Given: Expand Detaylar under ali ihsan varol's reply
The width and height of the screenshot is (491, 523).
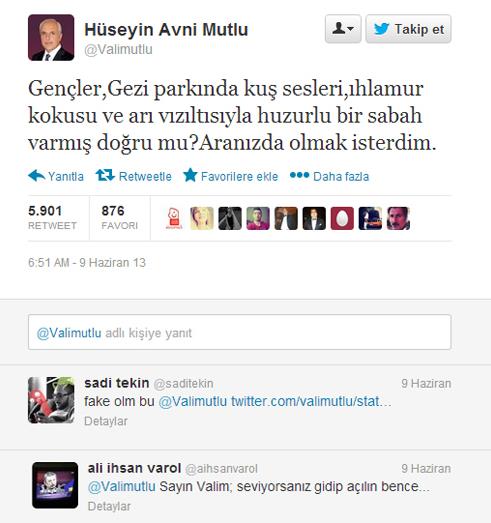Looking at the screenshot, I should point(109,506).
